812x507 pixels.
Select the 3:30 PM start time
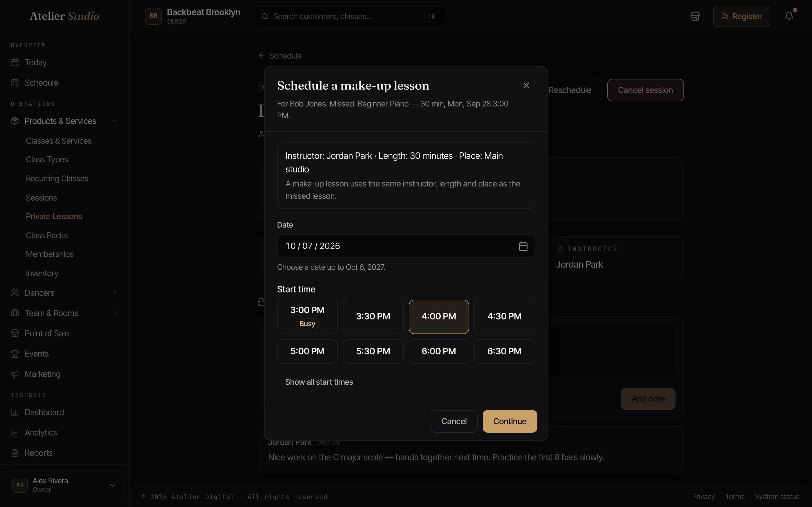pyautogui.click(x=373, y=317)
